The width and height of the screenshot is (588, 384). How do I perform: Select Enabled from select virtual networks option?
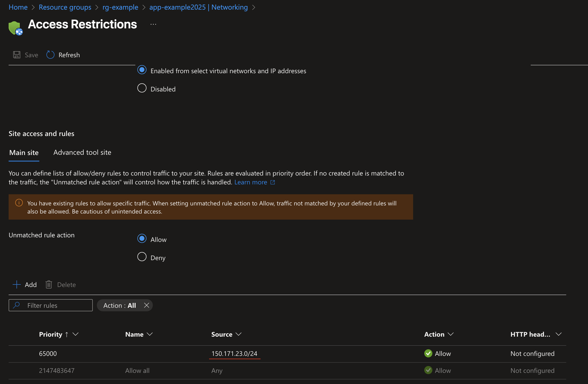(x=142, y=70)
